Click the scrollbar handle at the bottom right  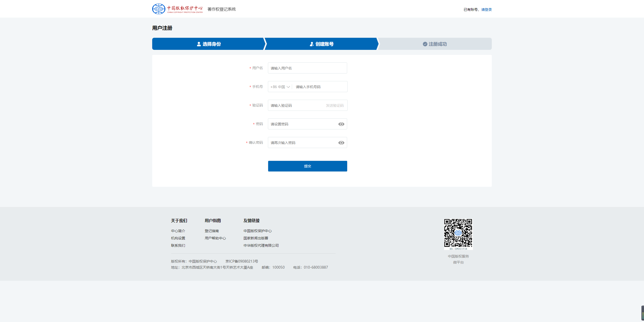[x=642, y=313]
